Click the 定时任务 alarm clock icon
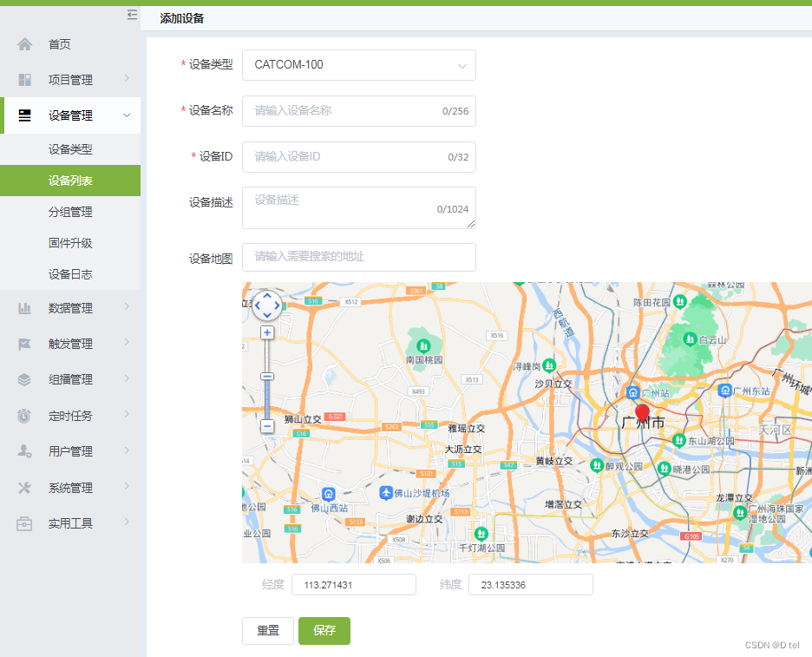This screenshot has height=657, width=812. pos(24,416)
